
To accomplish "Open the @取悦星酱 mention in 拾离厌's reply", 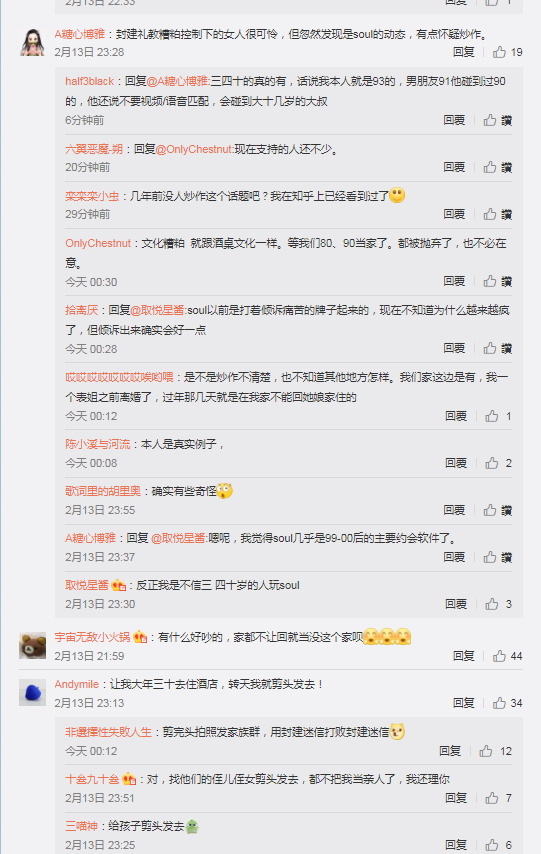I will pyautogui.click(x=158, y=310).
